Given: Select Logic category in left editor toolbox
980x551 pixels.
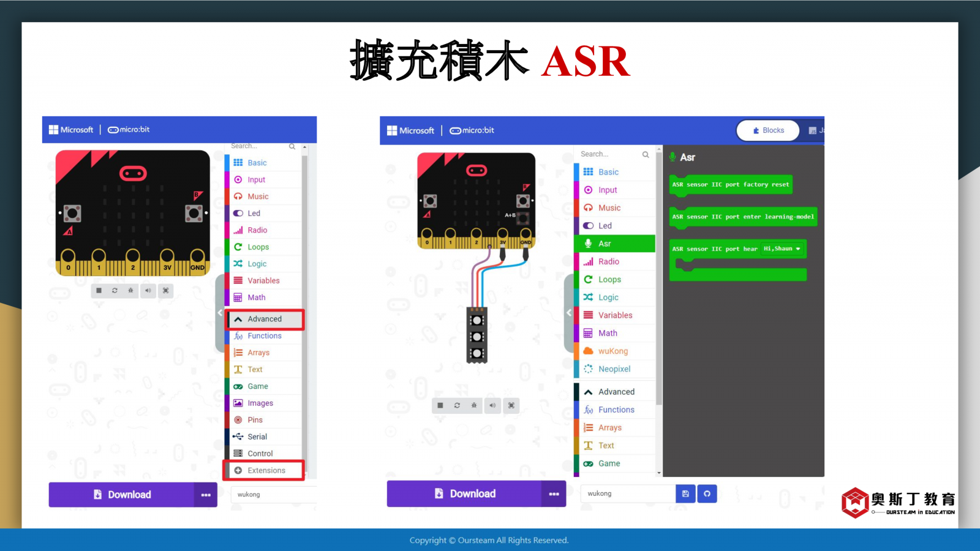Looking at the screenshot, I should pyautogui.click(x=263, y=264).
